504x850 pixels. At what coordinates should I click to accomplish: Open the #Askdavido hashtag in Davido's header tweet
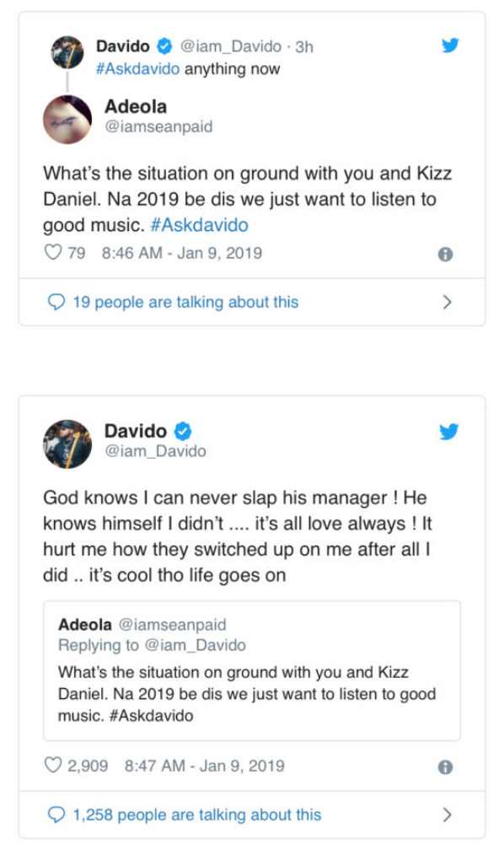(137, 69)
